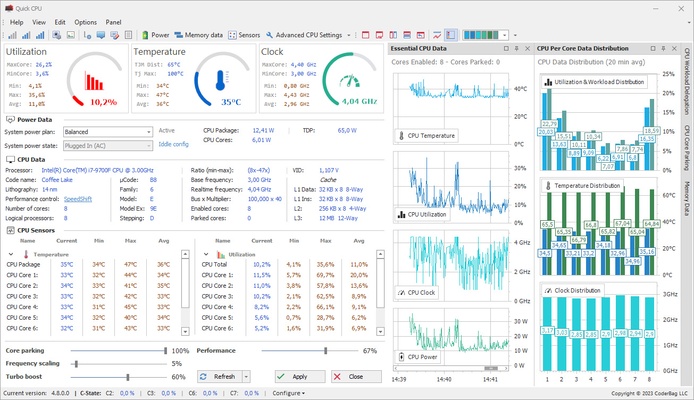Collapse the Utilization sensor group

(206, 254)
